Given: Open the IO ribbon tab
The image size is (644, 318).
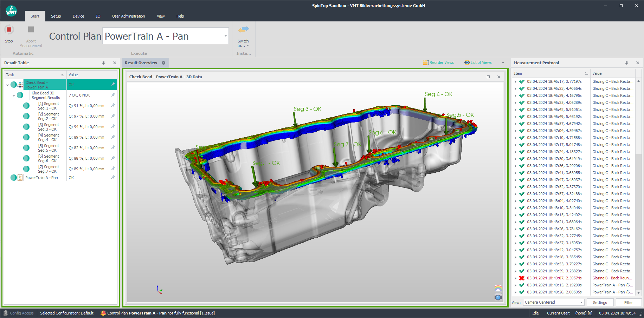Looking at the screenshot, I should (98, 16).
